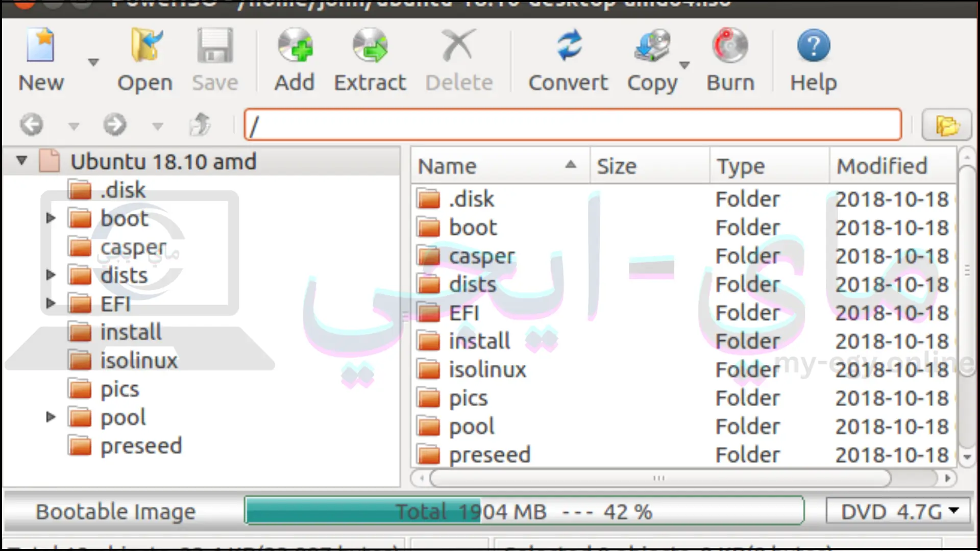Click the Open file toolbar icon

click(x=145, y=45)
